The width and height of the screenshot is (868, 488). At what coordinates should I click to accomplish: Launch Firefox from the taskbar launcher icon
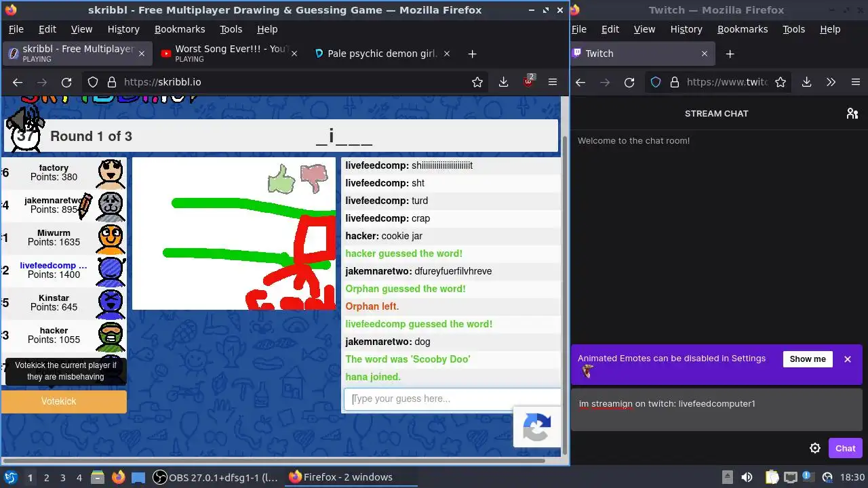[119, 477]
